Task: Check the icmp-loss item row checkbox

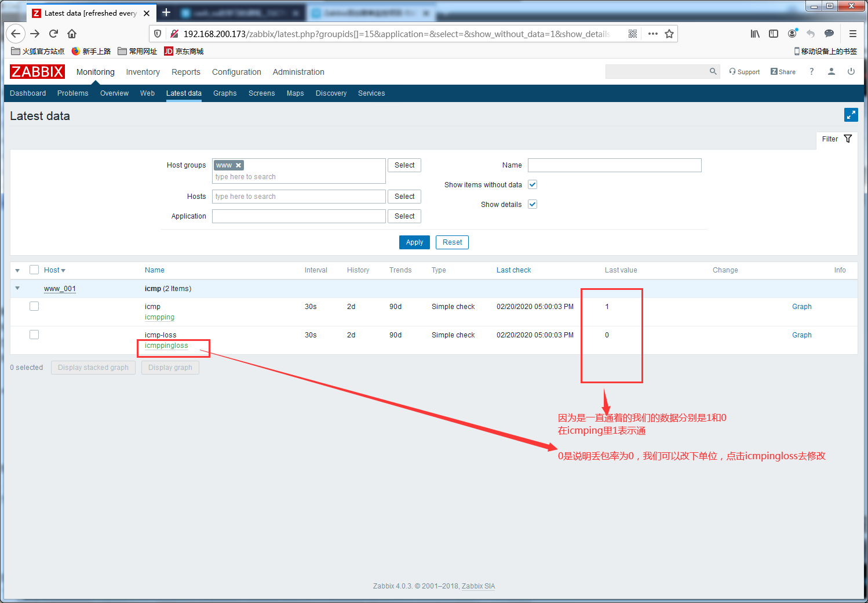Action: (x=34, y=335)
